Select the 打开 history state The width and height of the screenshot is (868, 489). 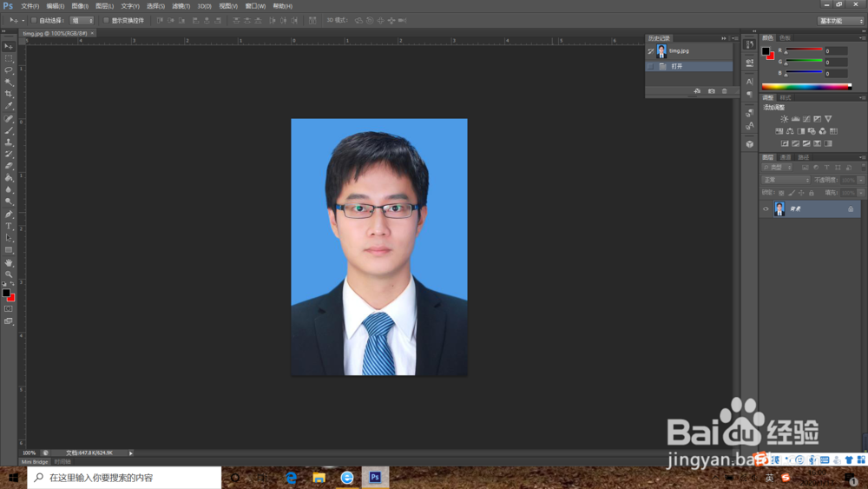pyautogui.click(x=677, y=66)
